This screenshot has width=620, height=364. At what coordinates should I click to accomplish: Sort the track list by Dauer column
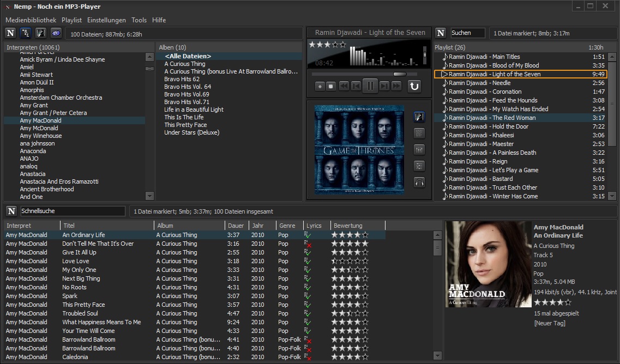coord(237,226)
